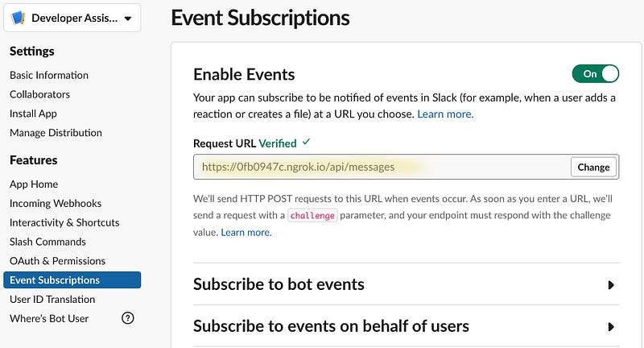Open Manage Distribution settings

[56, 133]
